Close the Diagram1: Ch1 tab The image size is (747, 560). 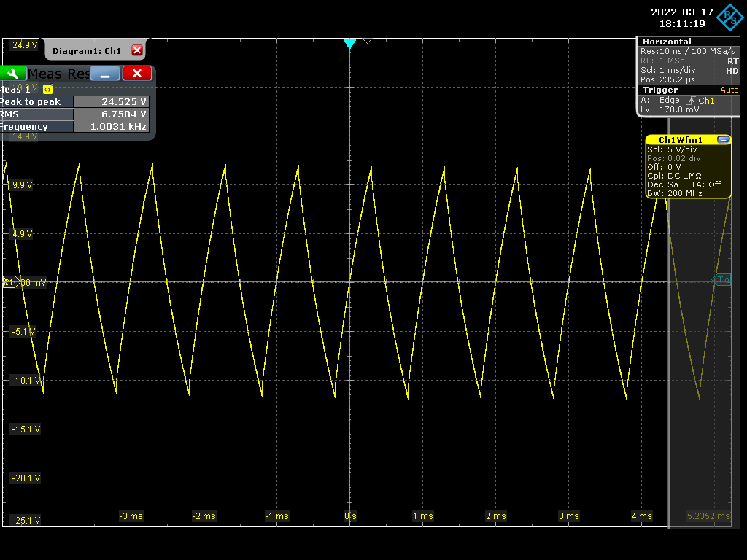point(137,50)
